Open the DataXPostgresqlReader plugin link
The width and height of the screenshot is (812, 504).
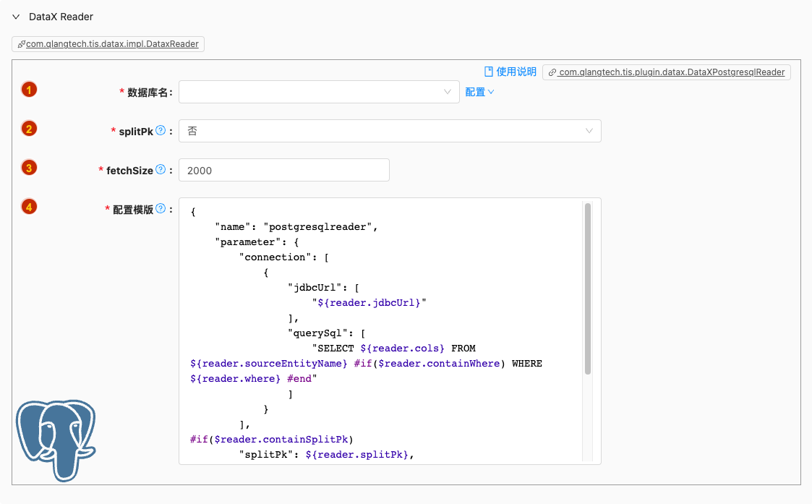coord(672,72)
